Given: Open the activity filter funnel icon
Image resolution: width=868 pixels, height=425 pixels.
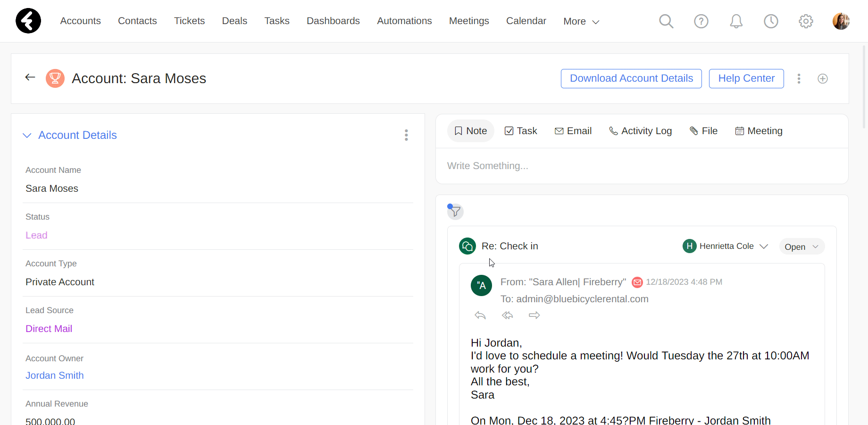Looking at the screenshot, I should (x=455, y=211).
